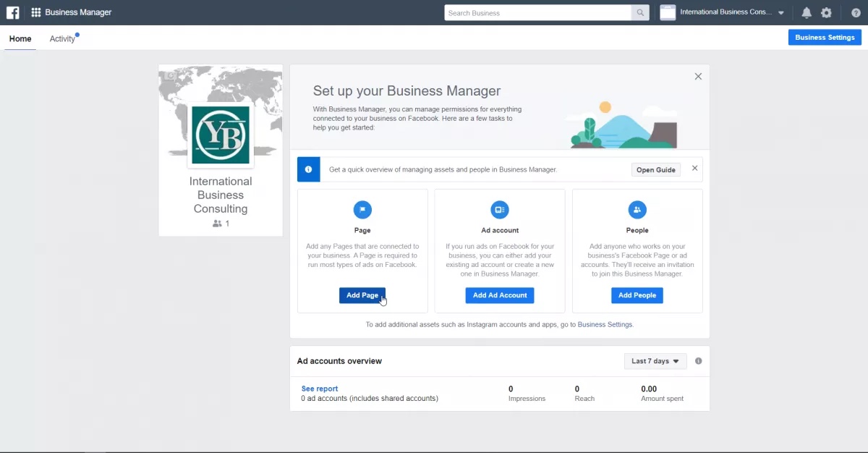Dismiss the Open Guide banner

pyautogui.click(x=695, y=168)
